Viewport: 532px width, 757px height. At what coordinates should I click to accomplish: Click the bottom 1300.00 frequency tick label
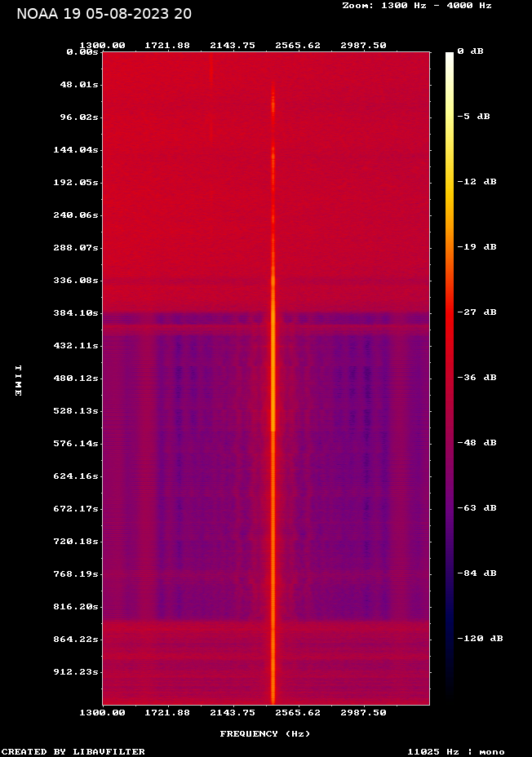coord(102,713)
